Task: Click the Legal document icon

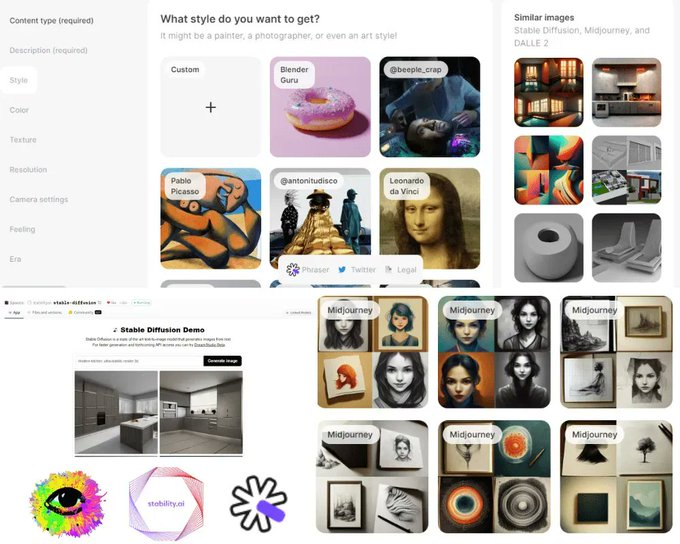Action: tap(389, 269)
